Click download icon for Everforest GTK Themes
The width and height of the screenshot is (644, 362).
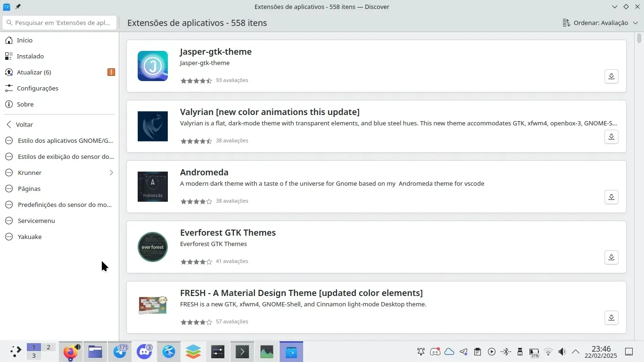tap(611, 257)
